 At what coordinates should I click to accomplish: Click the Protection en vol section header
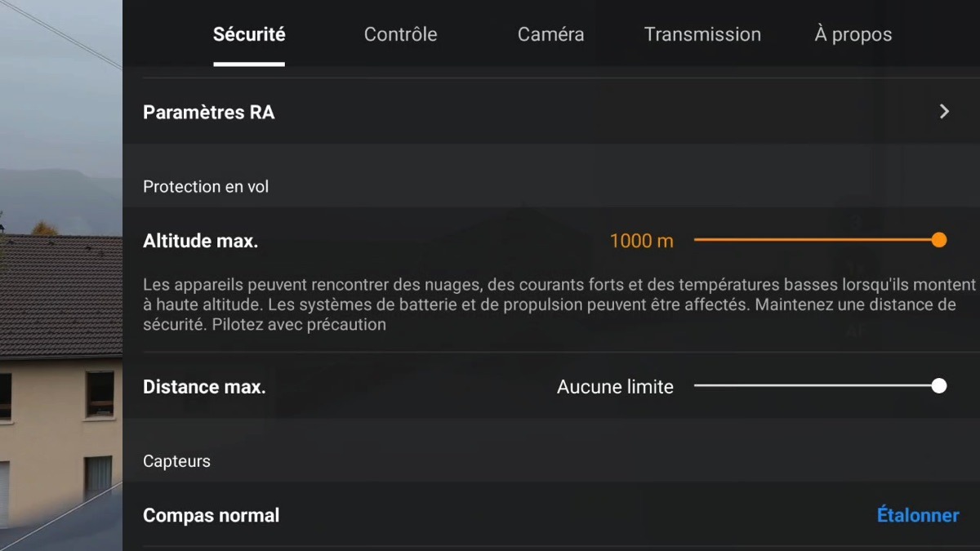click(206, 187)
